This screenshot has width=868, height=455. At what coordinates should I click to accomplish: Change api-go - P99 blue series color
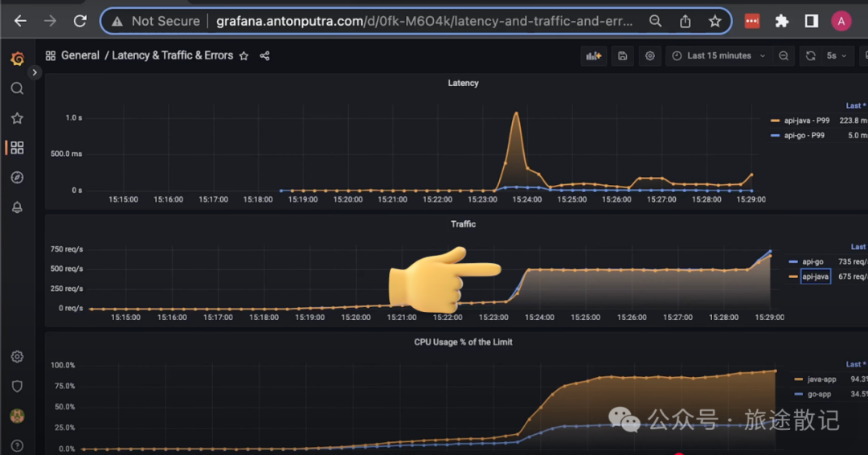tap(775, 135)
